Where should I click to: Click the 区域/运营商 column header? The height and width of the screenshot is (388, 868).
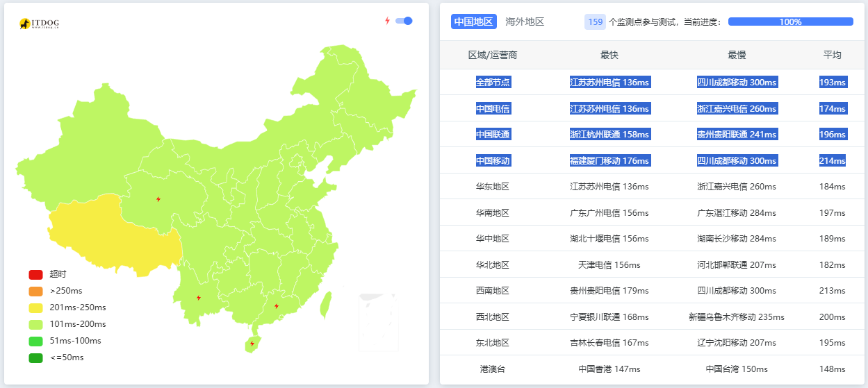pyautogui.click(x=493, y=55)
